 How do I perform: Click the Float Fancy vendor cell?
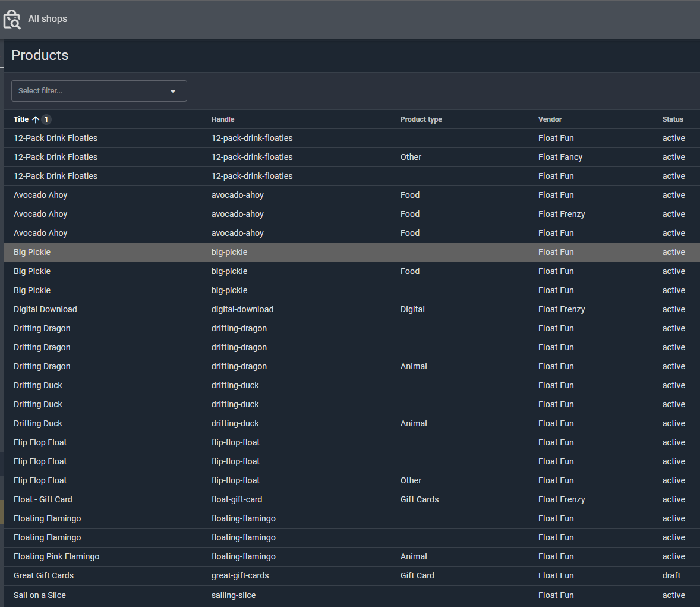tap(560, 157)
